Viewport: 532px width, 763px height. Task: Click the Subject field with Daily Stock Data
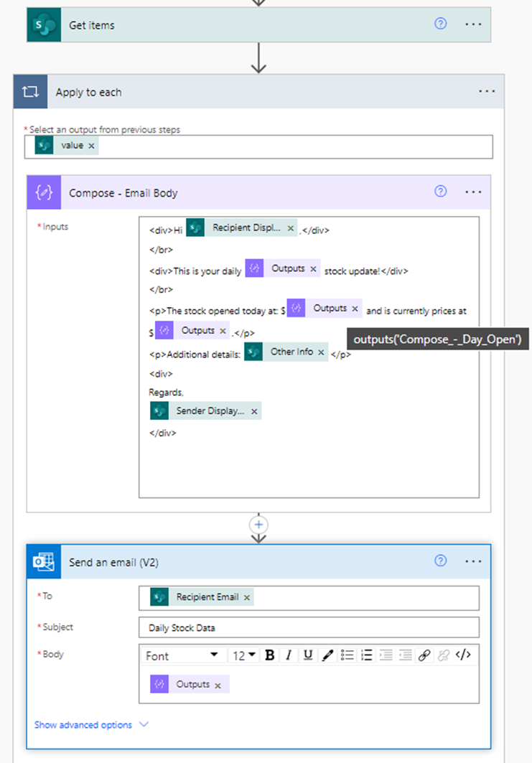309,627
